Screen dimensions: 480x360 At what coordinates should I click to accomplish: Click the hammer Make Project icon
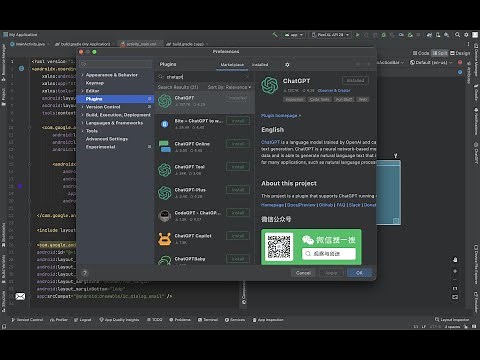[x=275, y=35]
